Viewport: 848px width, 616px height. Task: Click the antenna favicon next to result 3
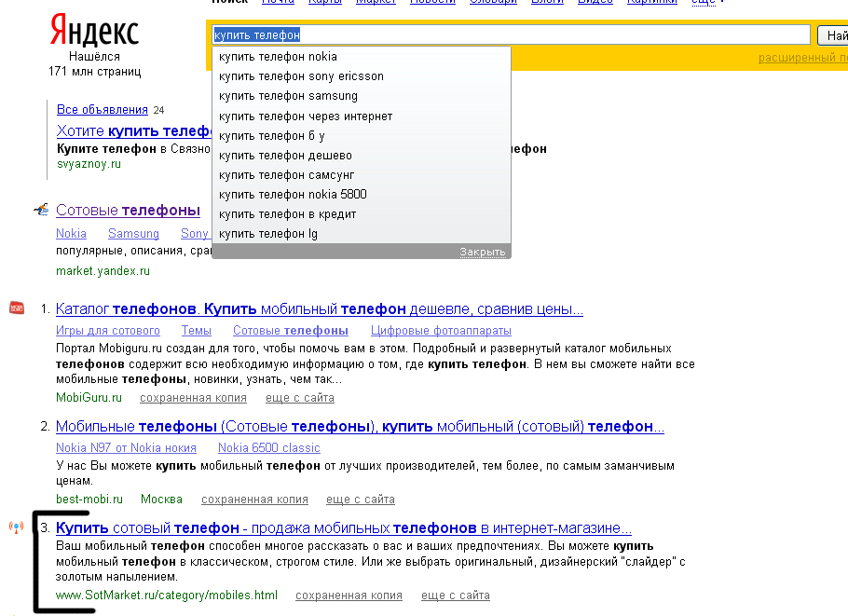pyautogui.click(x=16, y=527)
